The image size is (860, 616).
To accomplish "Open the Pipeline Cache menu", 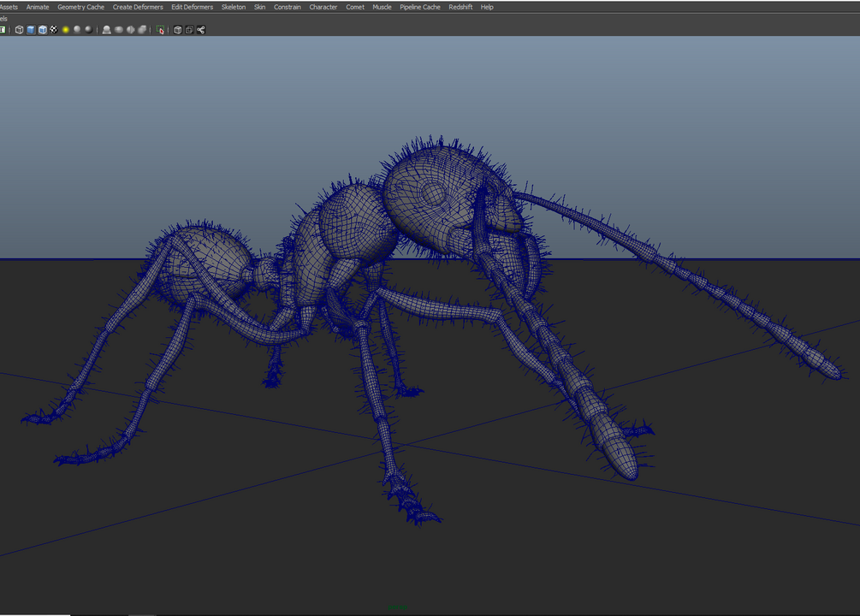I will point(420,7).
